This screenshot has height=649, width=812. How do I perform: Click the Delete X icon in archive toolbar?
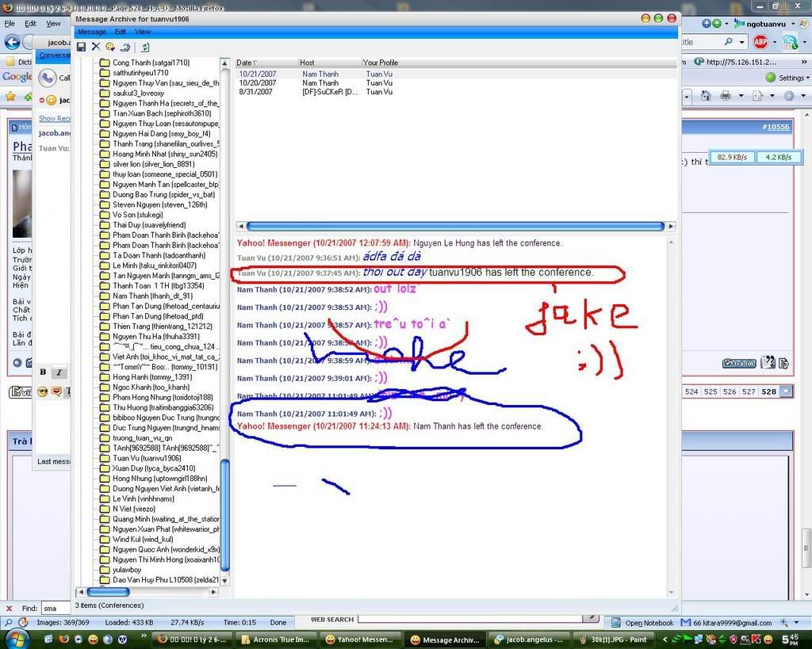[x=95, y=48]
